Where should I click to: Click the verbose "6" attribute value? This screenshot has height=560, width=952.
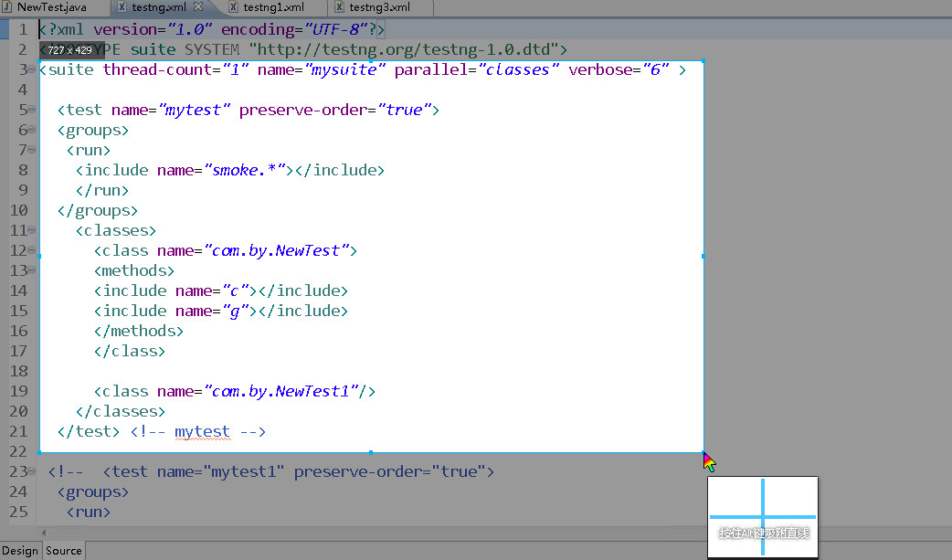pos(655,69)
